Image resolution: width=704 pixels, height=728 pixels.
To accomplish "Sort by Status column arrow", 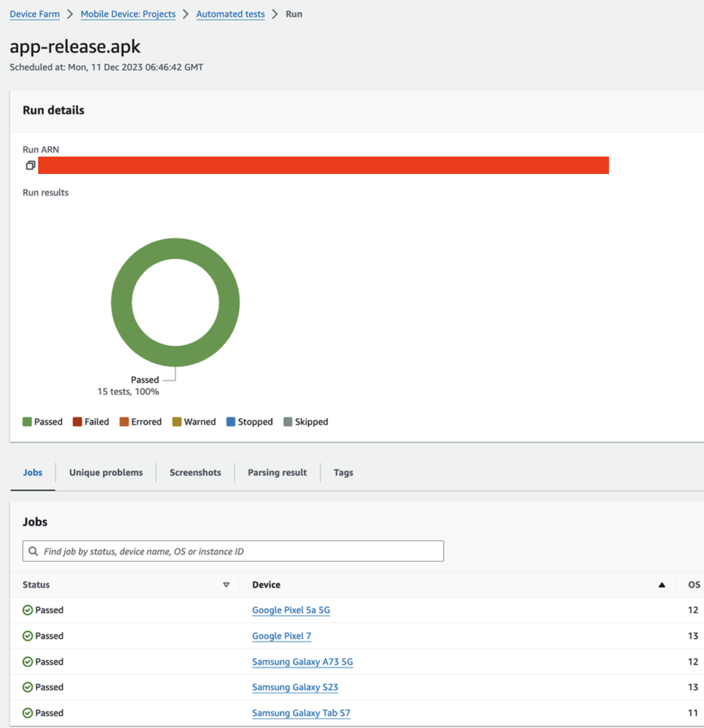I will [x=226, y=584].
